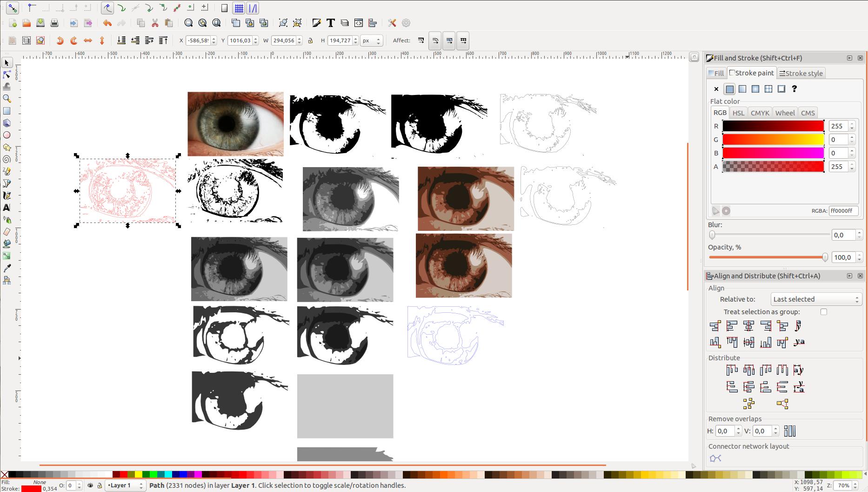Toggle snap to grids button
This screenshot has height=492, width=868.
239,8
